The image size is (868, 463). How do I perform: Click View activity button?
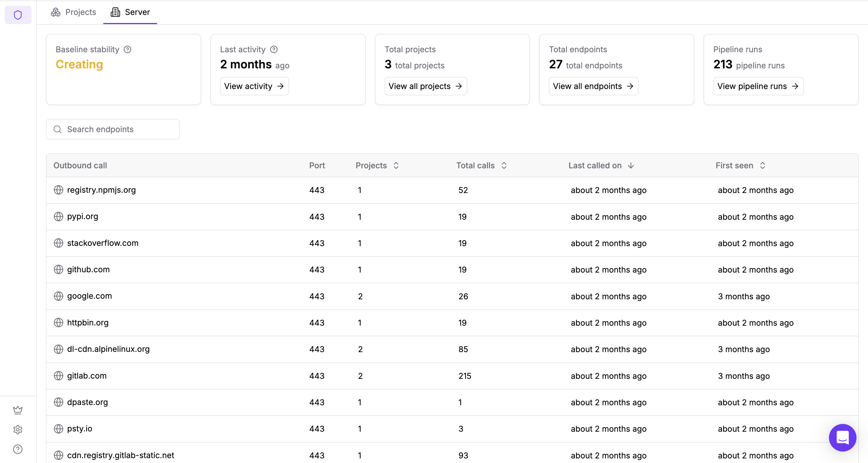tap(254, 86)
